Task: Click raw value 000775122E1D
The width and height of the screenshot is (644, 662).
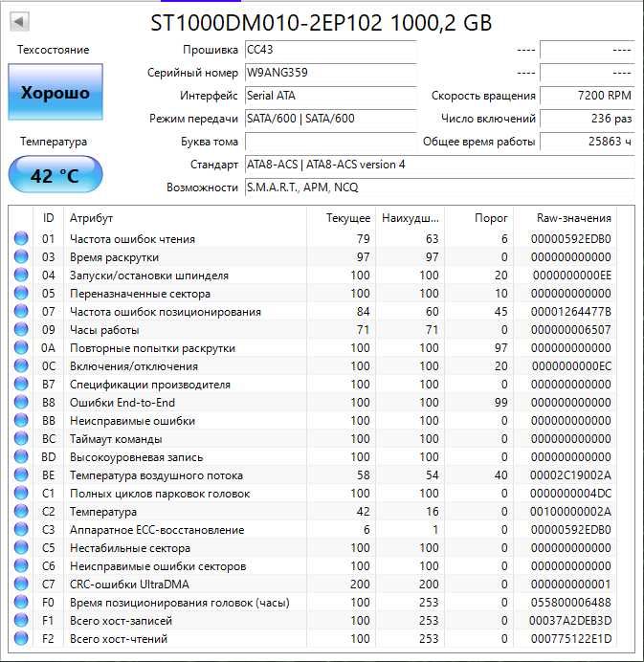Action: point(570,638)
